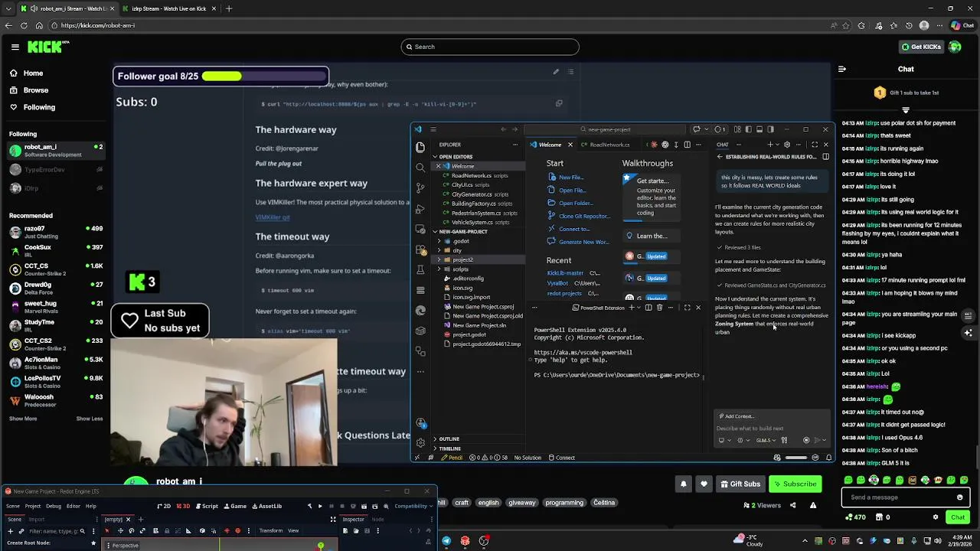Click the Subscribe button
The image size is (980, 551).
click(795, 484)
